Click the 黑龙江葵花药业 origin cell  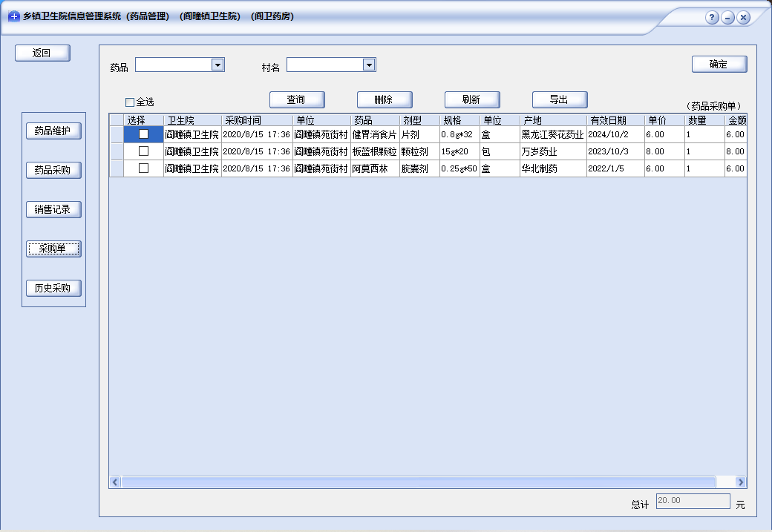[x=553, y=134]
